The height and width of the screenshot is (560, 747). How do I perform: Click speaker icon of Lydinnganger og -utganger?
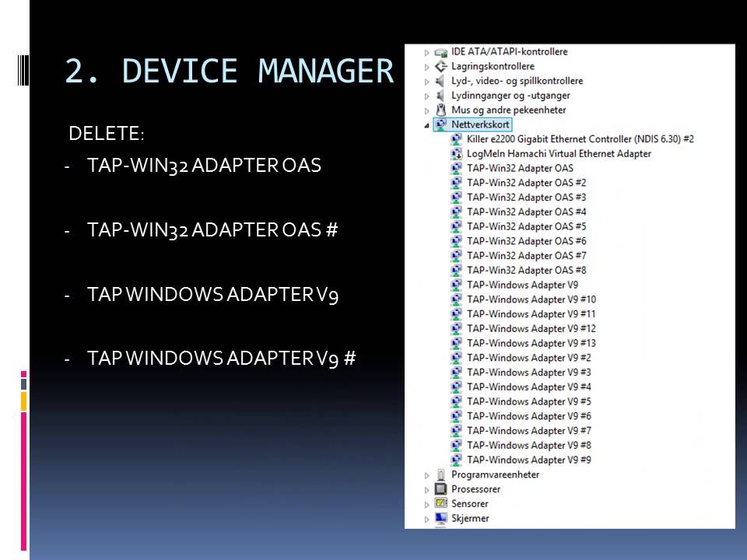tap(441, 95)
